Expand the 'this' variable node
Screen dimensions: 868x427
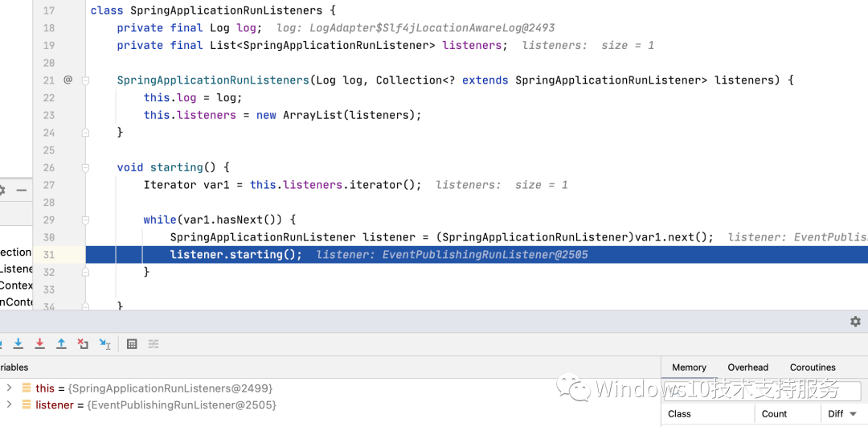[9, 388]
